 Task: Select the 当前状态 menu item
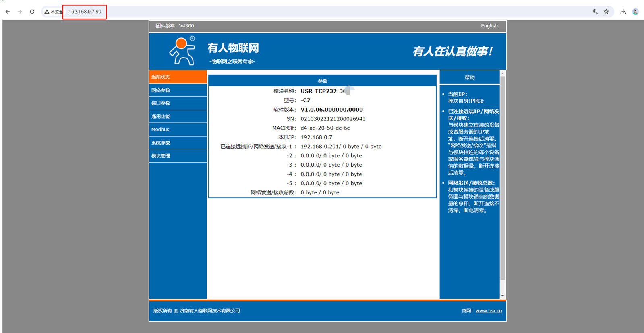[x=178, y=77]
